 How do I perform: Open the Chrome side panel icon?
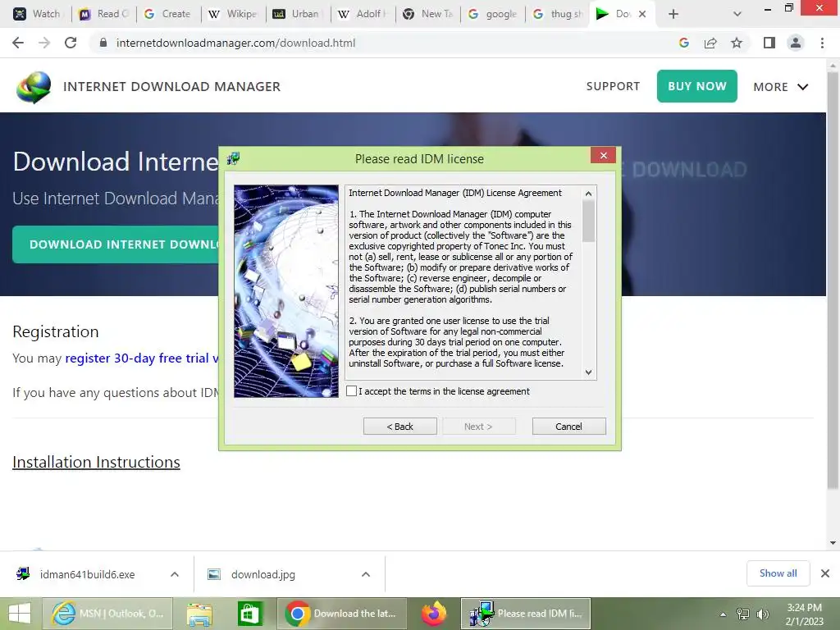769,43
